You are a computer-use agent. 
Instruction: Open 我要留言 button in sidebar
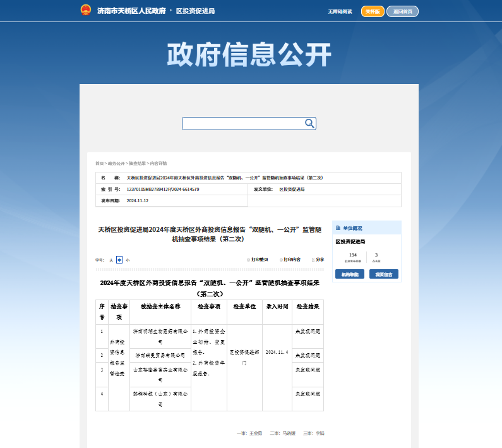coord(383,274)
